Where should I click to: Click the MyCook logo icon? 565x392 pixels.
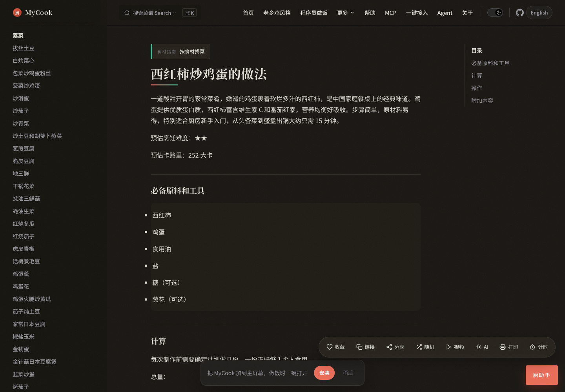point(17,13)
